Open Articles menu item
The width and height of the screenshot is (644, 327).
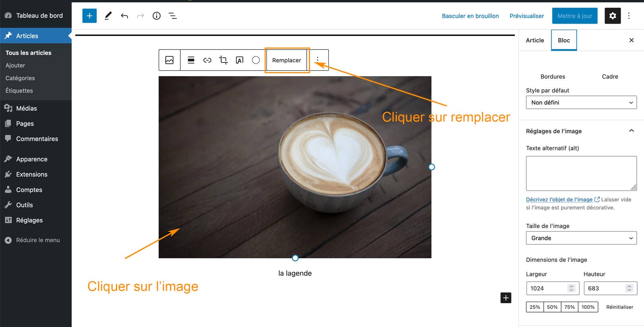pos(35,36)
